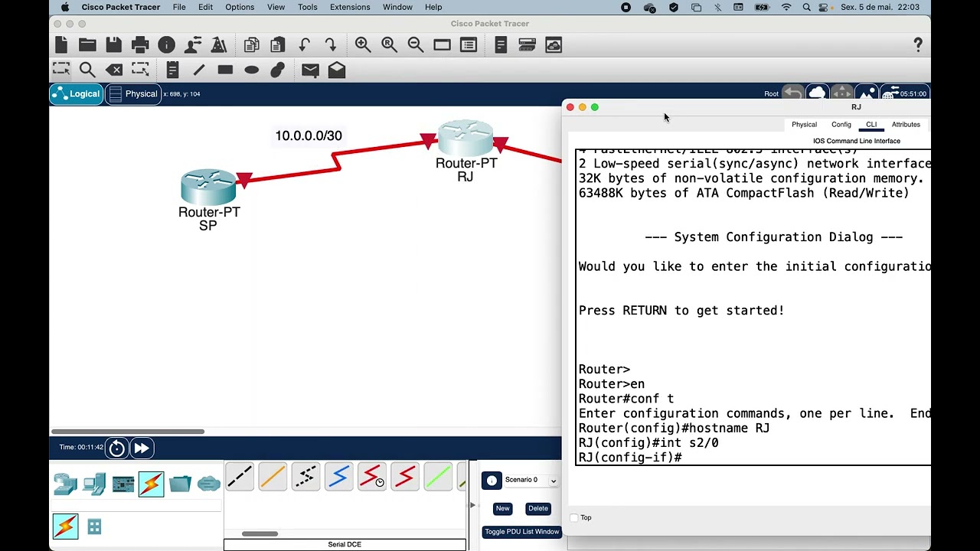Viewport: 980px width, 551px height.
Task: Open the macOS Wi-Fi menu bar icon
Action: click(x=786, y=7)
